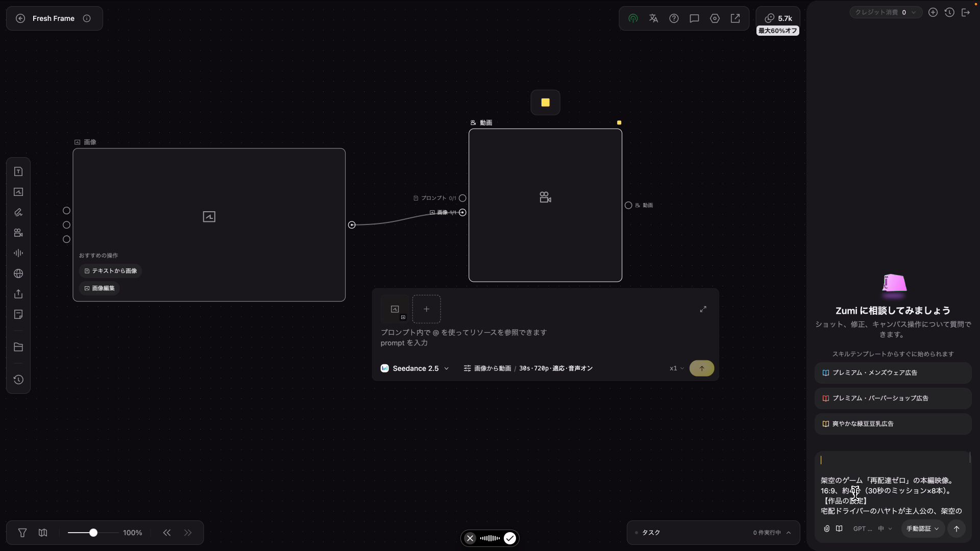Expand the タスク panel chevron
980x551 pixels.
[789, 533]
